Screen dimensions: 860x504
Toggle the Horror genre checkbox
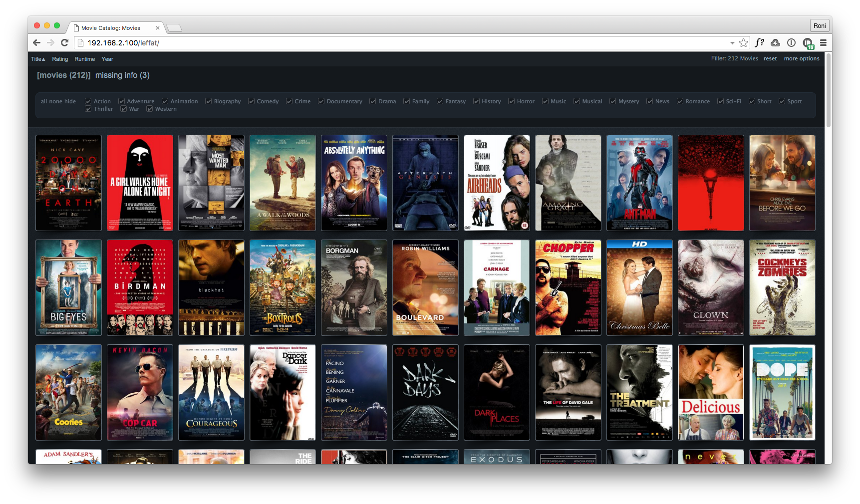pyautogui.click(x=512, y=101)
